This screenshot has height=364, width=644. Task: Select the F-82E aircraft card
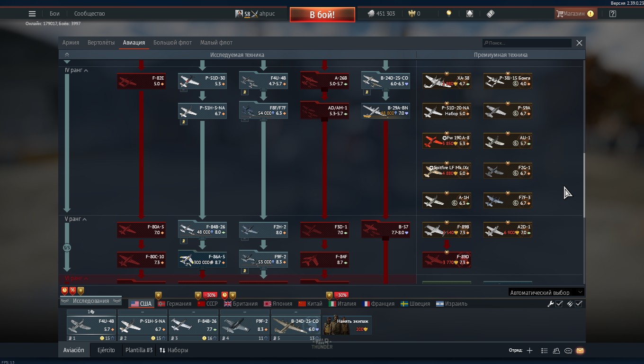tap(141, 81)
